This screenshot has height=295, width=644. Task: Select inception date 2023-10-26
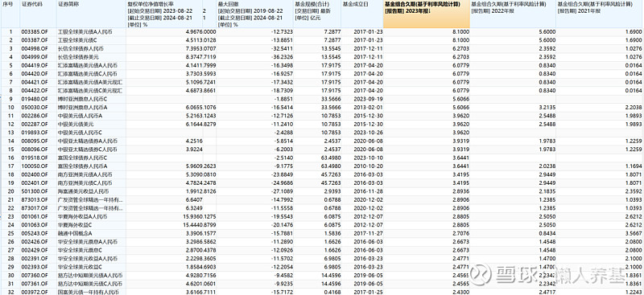(x=368, y=133)
